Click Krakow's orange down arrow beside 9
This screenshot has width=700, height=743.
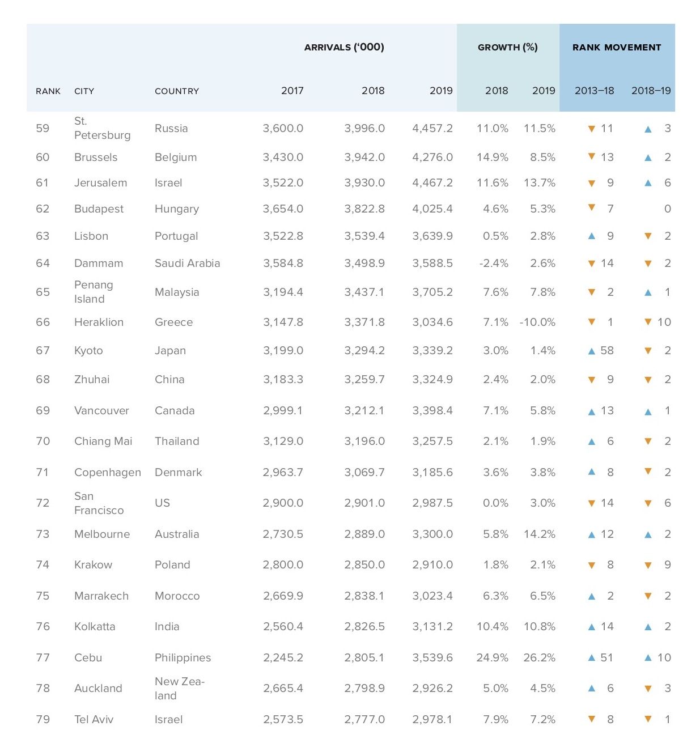tap(648, 565)
